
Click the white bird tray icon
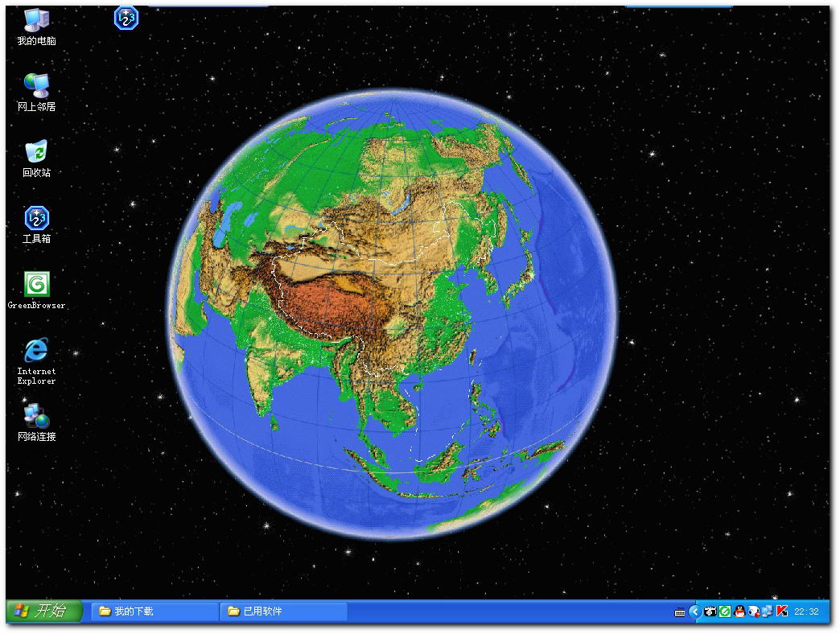[753, 611]
